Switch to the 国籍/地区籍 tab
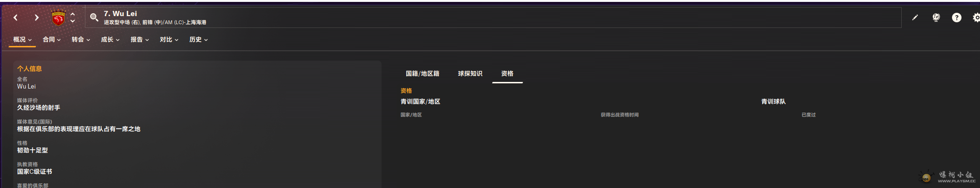The height and width of the screenshot is (188, 980). coord(422,73)
